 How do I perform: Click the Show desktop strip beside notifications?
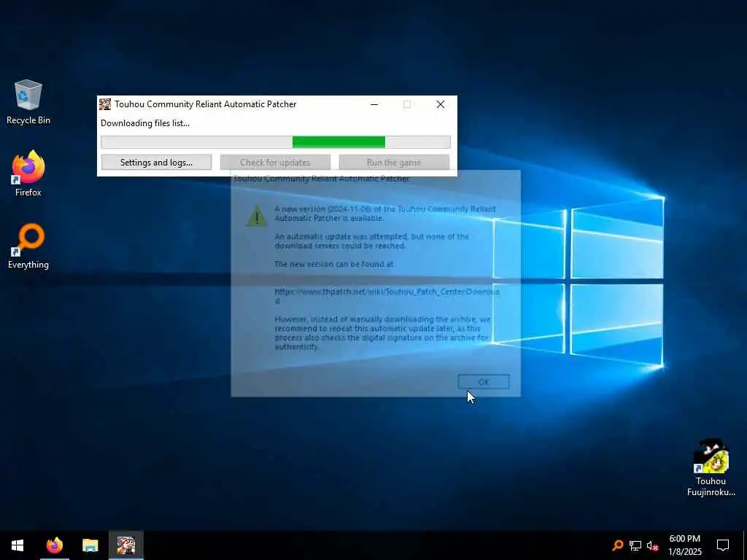[745, 545]
